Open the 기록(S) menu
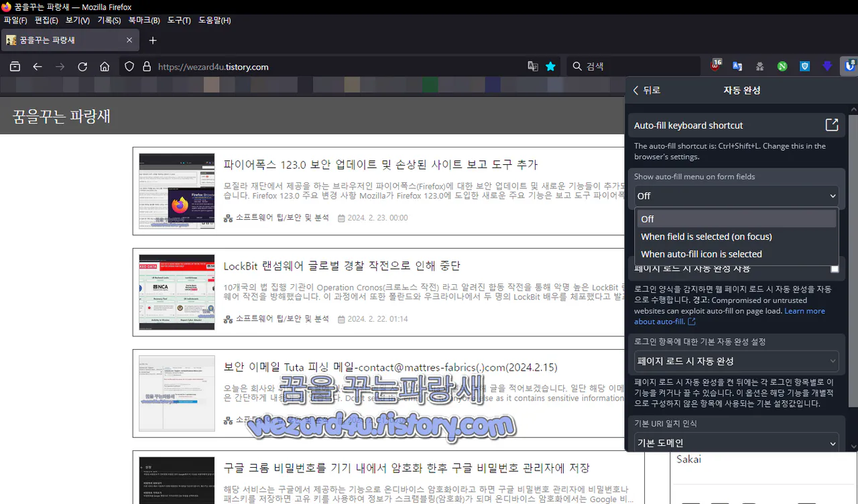 109,20
